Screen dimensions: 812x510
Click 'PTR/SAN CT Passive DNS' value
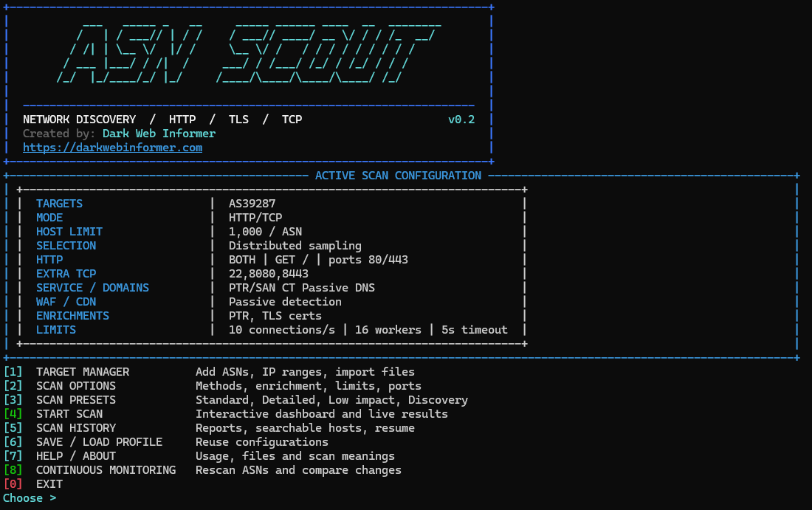click(x=302, y=287)
